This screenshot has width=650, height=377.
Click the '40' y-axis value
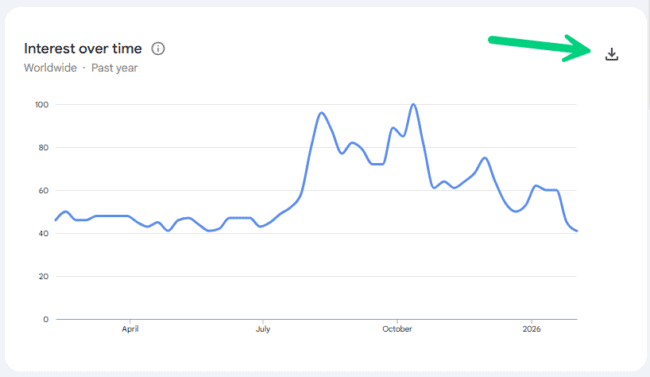(x=44, y=233)
